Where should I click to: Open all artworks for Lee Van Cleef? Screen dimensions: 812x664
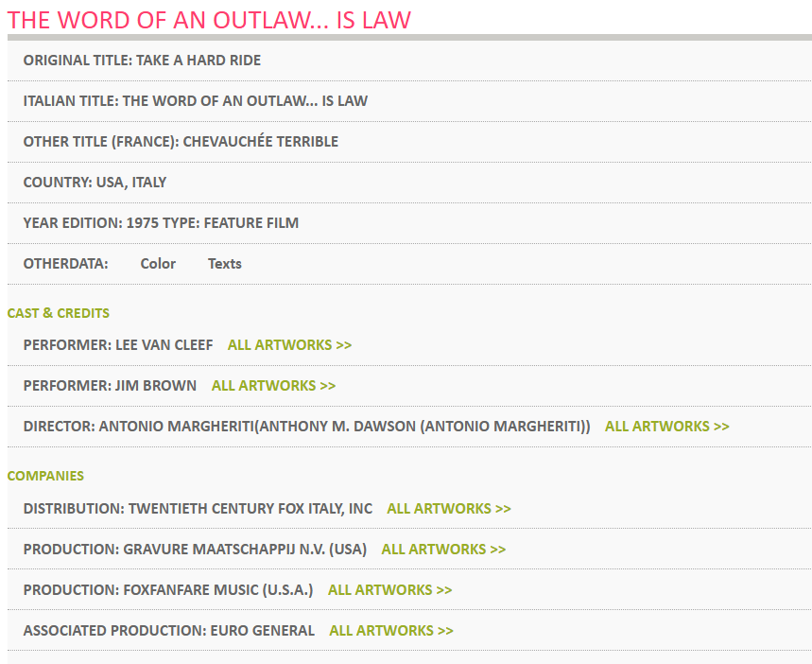289,345
